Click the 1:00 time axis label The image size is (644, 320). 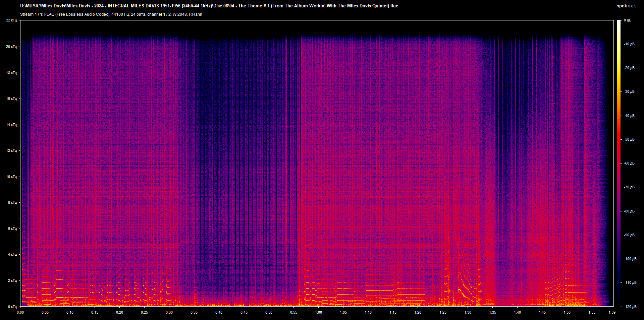[x=319, y=312]
